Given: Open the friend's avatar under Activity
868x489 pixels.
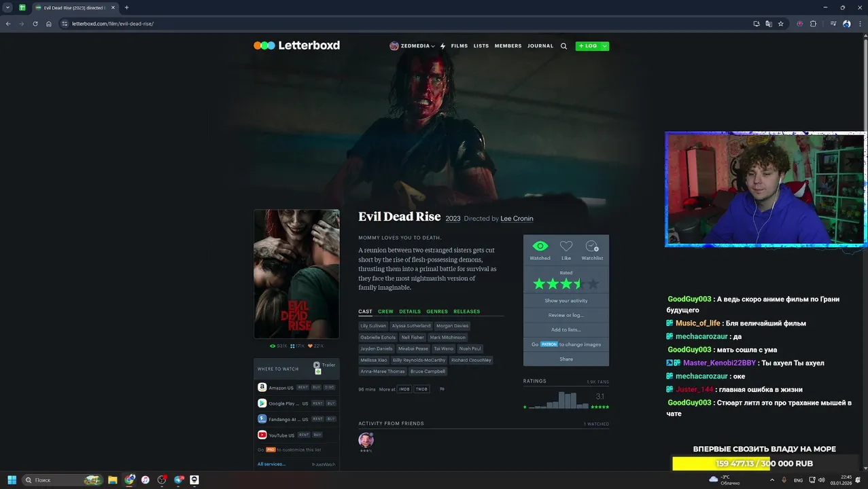Looking at the screenshot, I should click(x=366, y=440).
